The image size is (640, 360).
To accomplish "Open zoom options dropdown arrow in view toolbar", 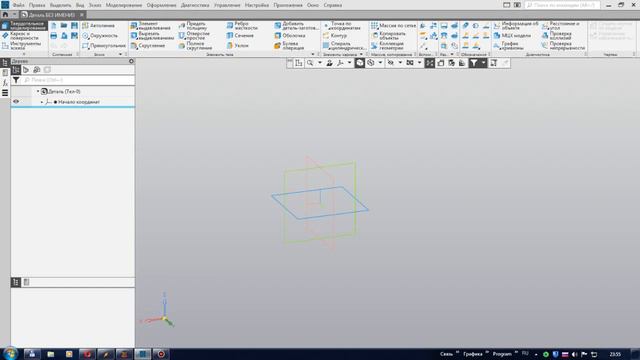I will click(x=320, y=63).
